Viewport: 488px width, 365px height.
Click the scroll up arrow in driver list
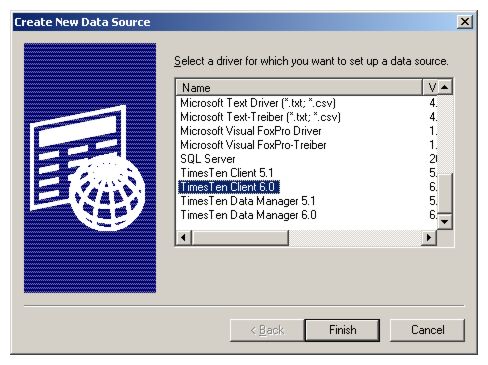coord(444,87)
